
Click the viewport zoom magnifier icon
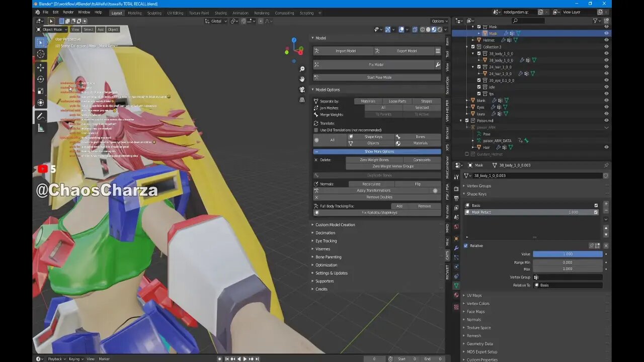tap(302, 69)
